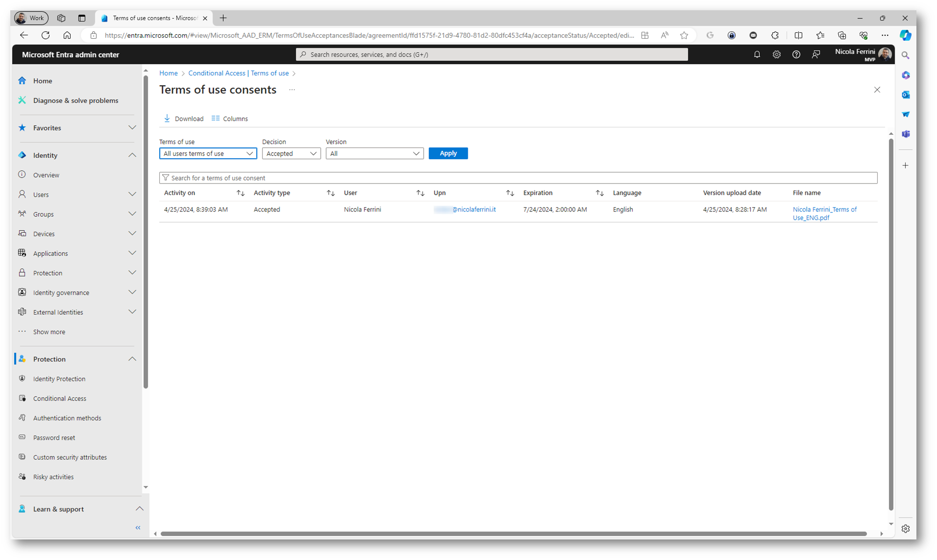Click the horizontal scrollbar under the table
The height and width of the screenshot is (560, 937).
click(x=514, y=534)
